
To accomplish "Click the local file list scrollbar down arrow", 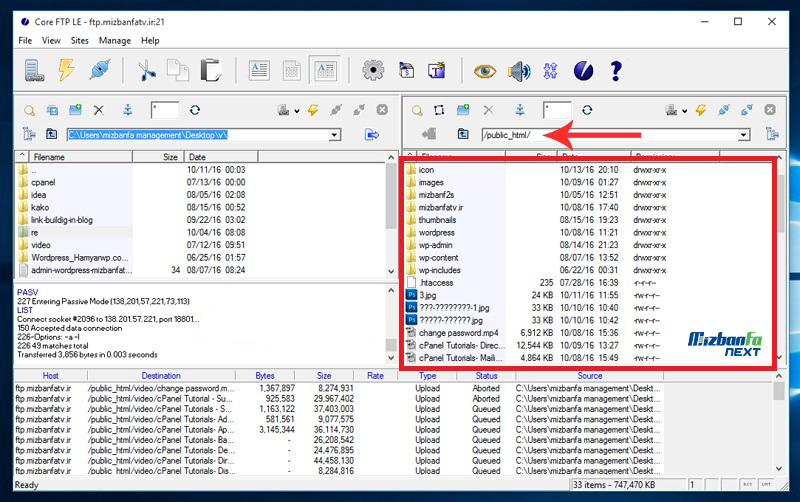I will (x=391, y=272).
